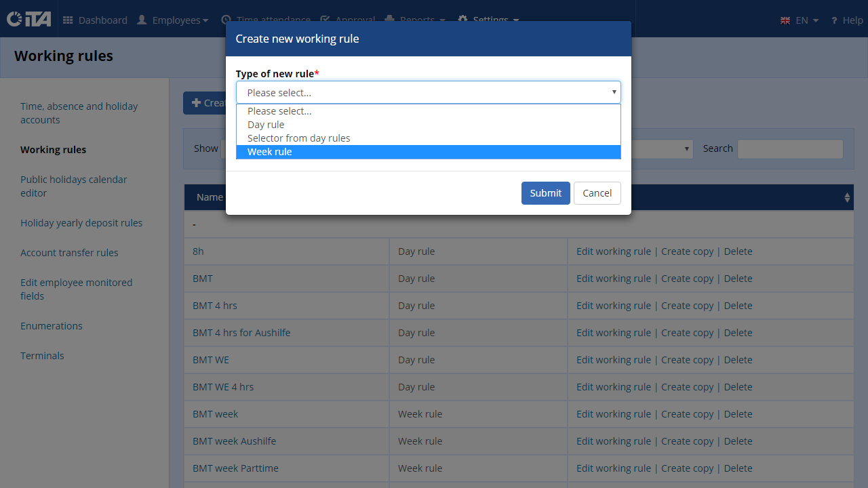
Task: Click the 8h rule name
Action: point(198,251)
